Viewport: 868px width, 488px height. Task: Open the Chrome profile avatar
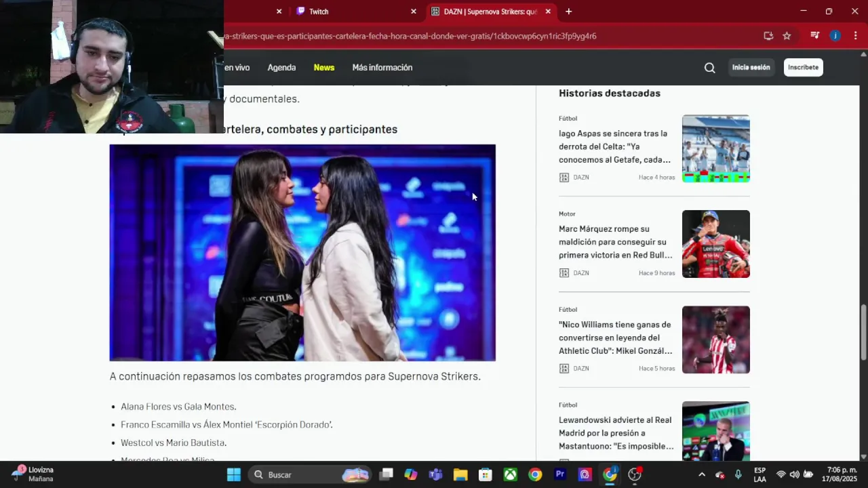[835, 36]
